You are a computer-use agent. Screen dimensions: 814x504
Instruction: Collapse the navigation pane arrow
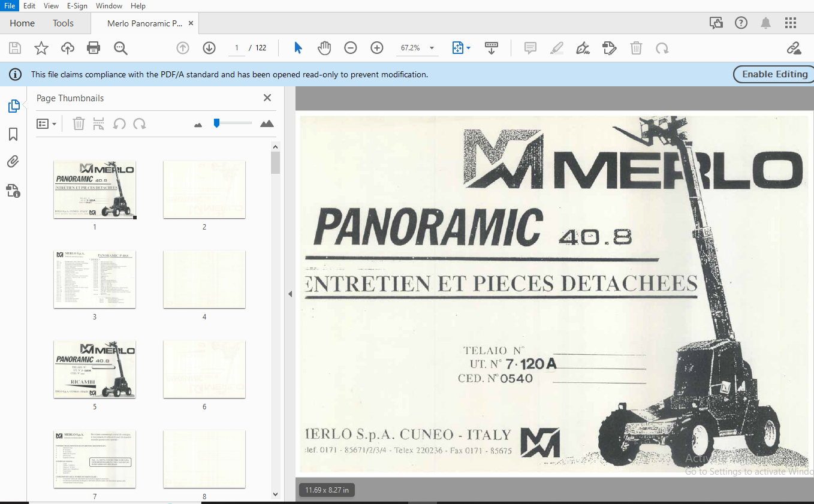[290, 294]
